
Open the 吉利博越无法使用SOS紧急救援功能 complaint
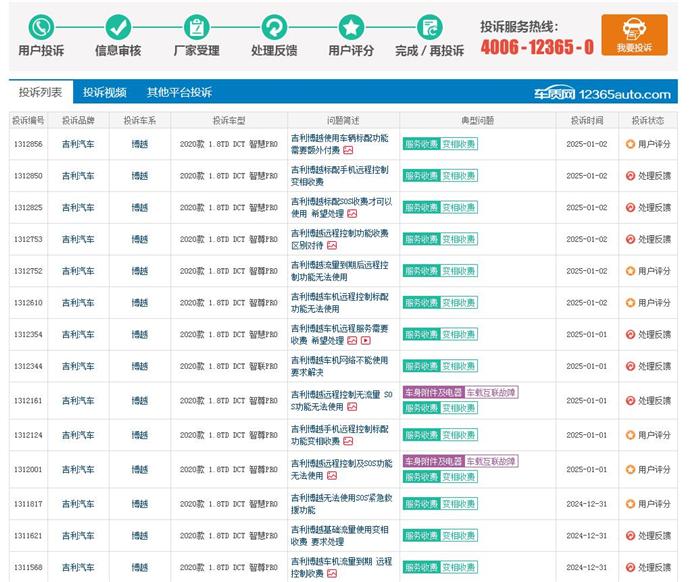pyautogui.click(x=342, y=504)
